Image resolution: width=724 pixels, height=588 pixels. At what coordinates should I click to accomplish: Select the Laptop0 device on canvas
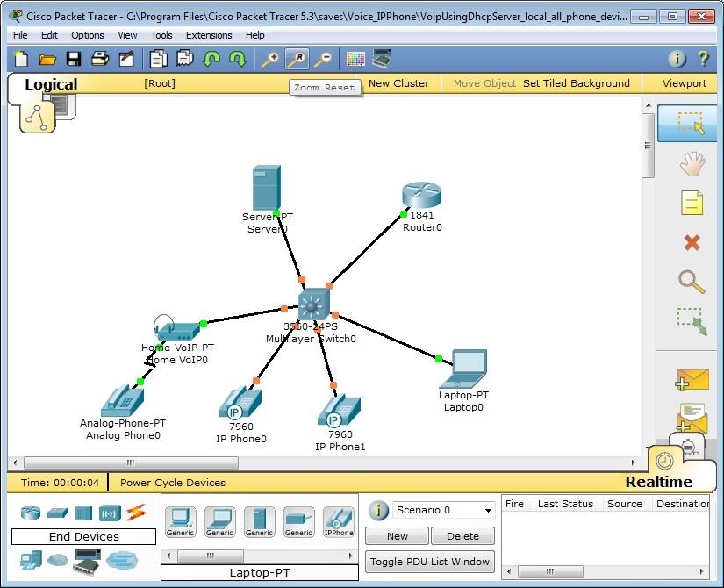click(x=463, y=369)
